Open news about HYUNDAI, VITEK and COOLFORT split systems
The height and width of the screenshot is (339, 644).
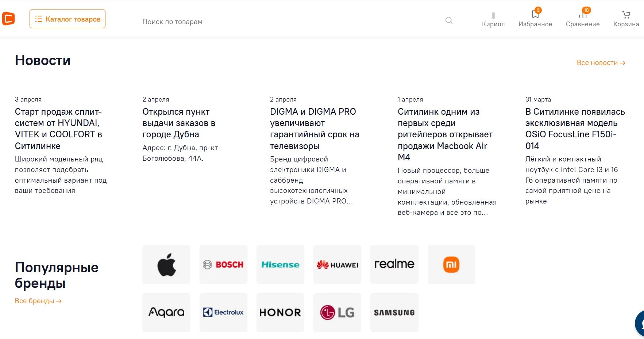tap(58, 129)
